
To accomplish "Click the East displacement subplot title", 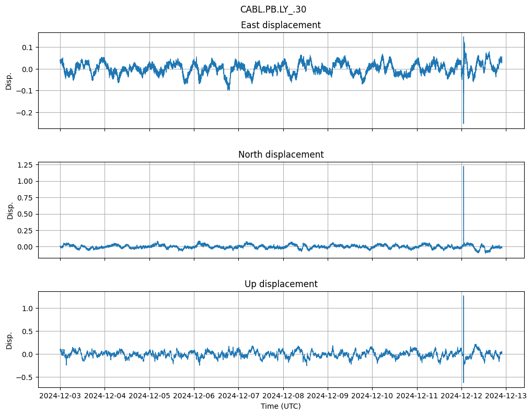I will tap(281, 25).
